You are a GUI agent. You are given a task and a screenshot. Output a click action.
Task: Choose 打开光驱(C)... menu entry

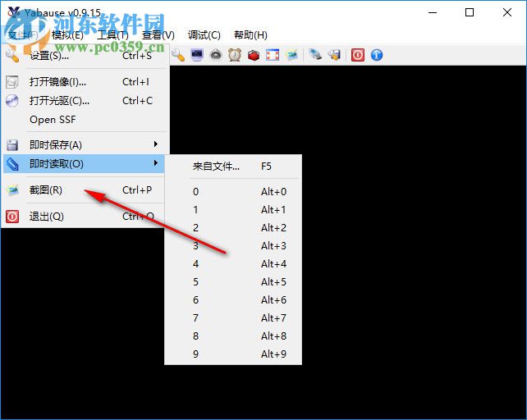coord(84,101)
